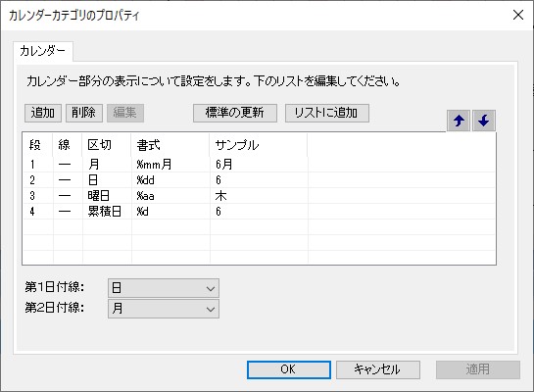The height and width of the screenshot is (392, 534).
Task: Click the リストに追加 button
Action: point(327,113)
